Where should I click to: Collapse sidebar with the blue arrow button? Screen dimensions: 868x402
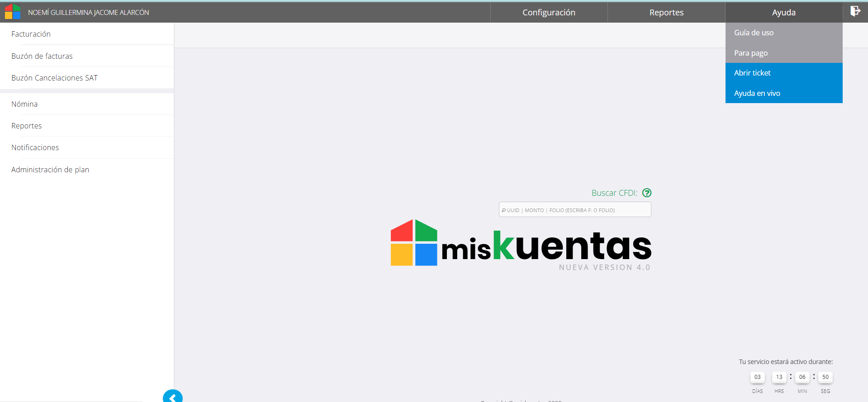pos(172,397)
